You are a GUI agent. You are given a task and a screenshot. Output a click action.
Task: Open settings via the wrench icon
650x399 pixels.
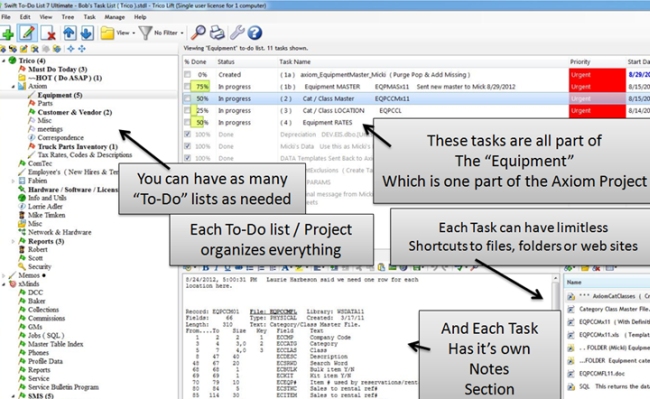237,33
